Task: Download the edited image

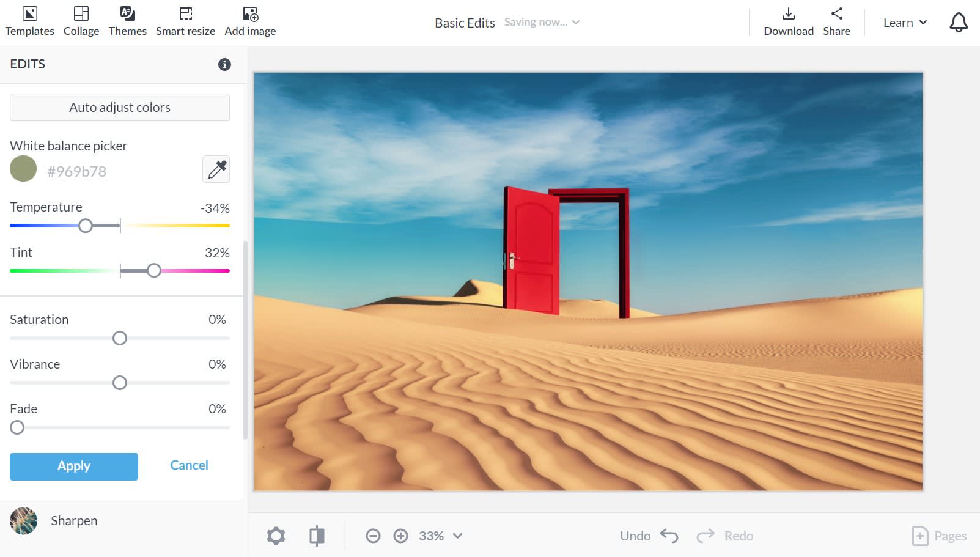Action: (789, 22)
